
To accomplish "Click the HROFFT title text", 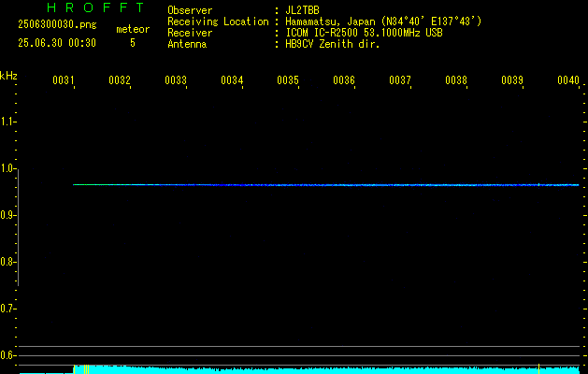I will pos(95,7).
